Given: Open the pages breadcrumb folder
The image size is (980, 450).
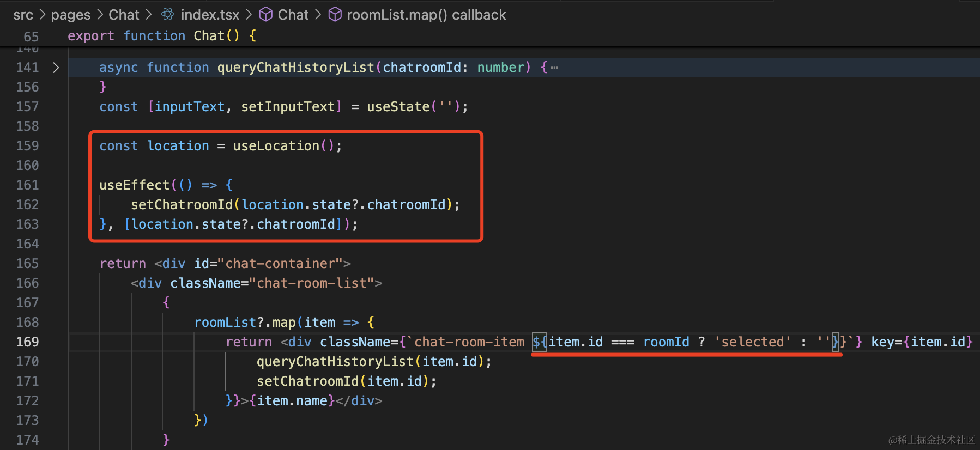Looking at the screenshot, I should pyautogui.click(x=70, y=15).
